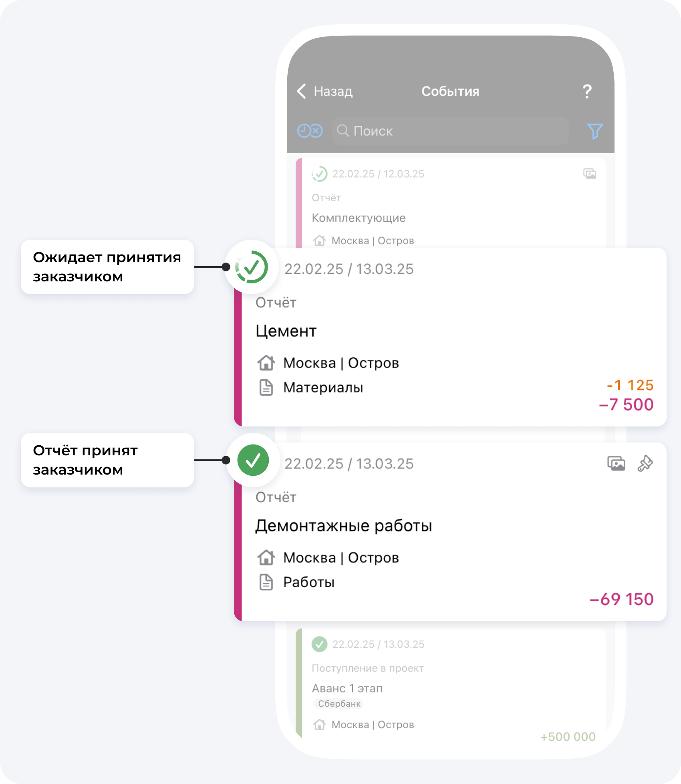Click the Ожидает принятия заказчиком tooltip
The width and height of the screenshot is (681, 784).
coord(107,267)
